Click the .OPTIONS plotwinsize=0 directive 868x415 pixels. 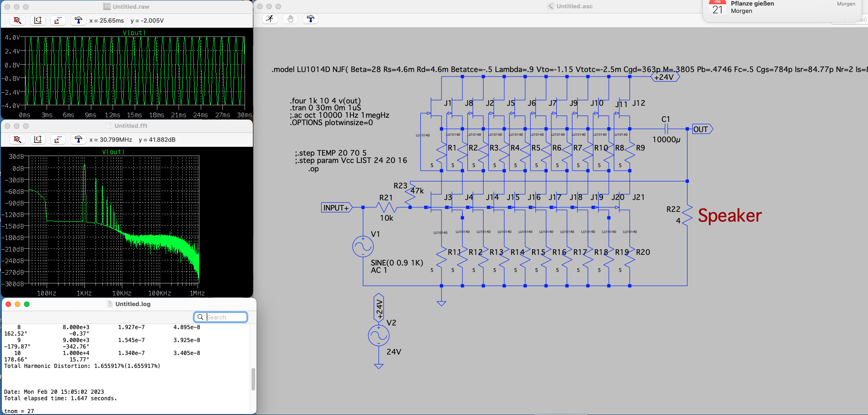pos(331,123)
